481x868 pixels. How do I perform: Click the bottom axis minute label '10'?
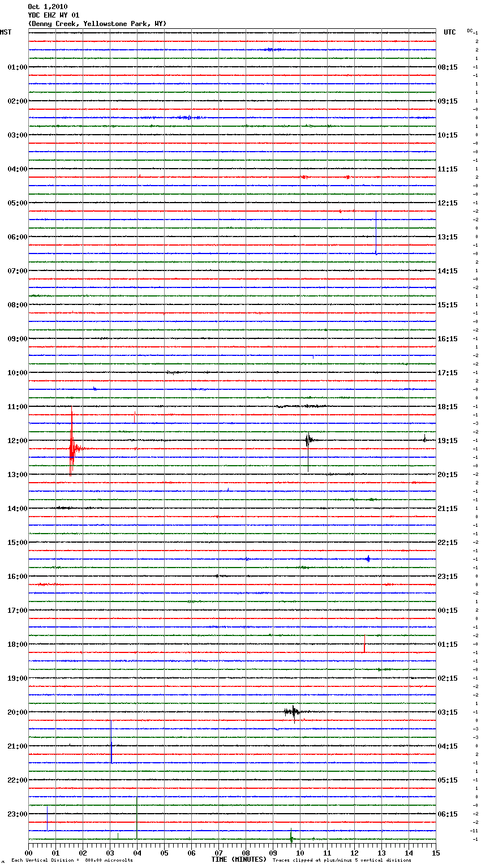(300, 853)
